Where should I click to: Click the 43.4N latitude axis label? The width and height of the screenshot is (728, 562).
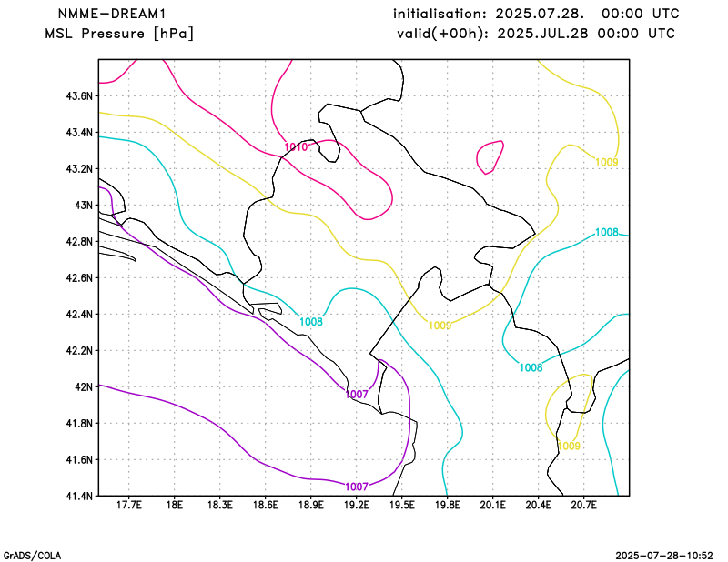[79, 133]
